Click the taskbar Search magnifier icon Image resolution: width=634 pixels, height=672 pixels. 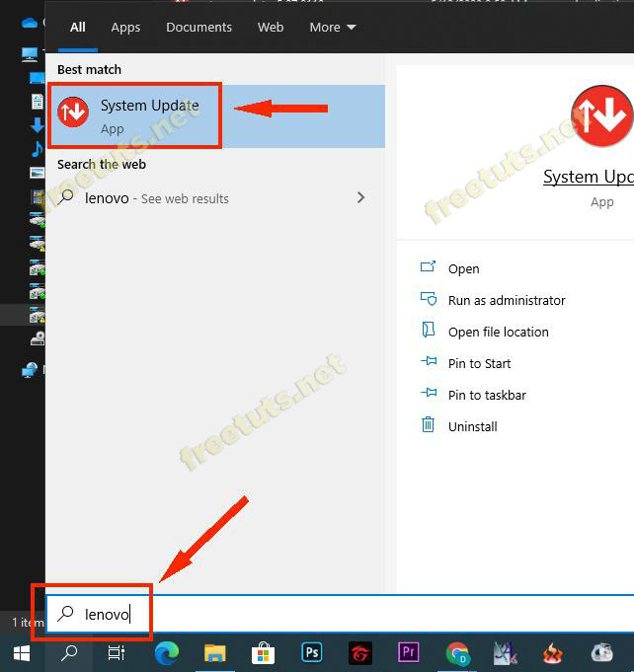point(68,653)
